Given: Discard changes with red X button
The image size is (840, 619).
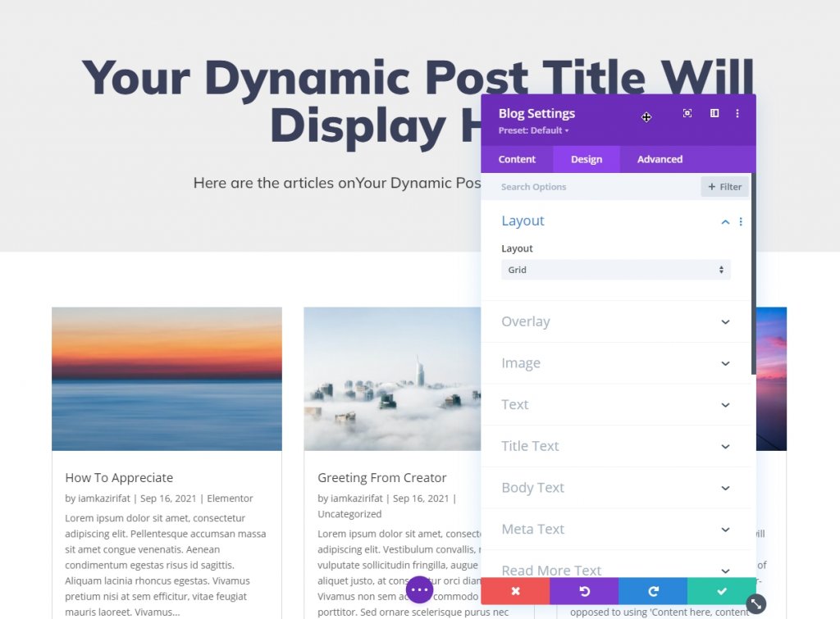Looking at the screenshot, I should pos(515,591).
